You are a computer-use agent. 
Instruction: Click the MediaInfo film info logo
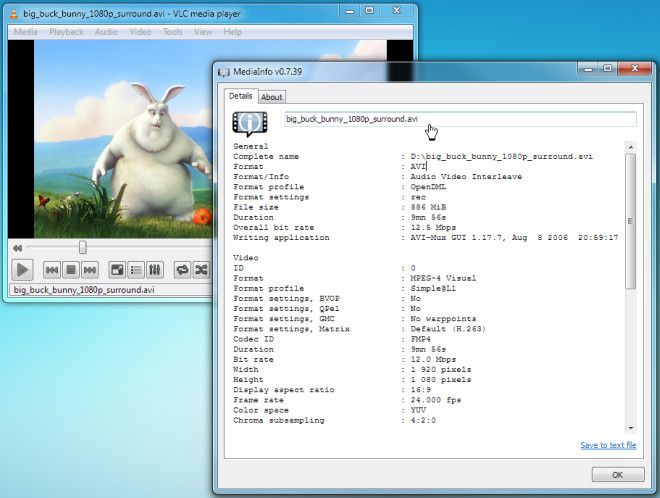coord(250,124)
